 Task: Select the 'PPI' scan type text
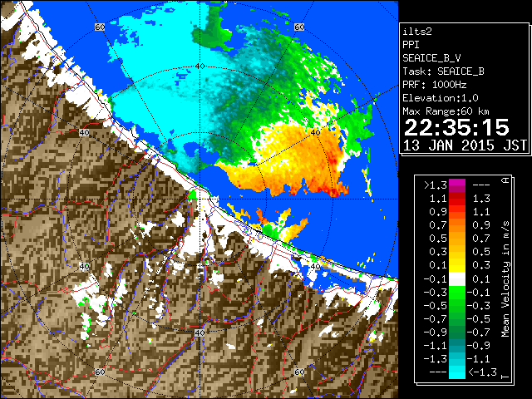tap(411, 45)
